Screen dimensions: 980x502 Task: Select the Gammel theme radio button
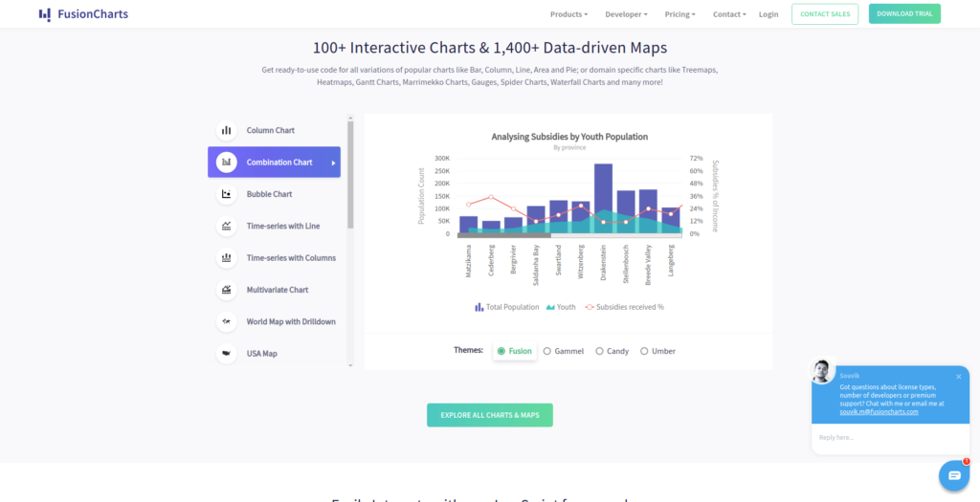(x=547, y=351)
